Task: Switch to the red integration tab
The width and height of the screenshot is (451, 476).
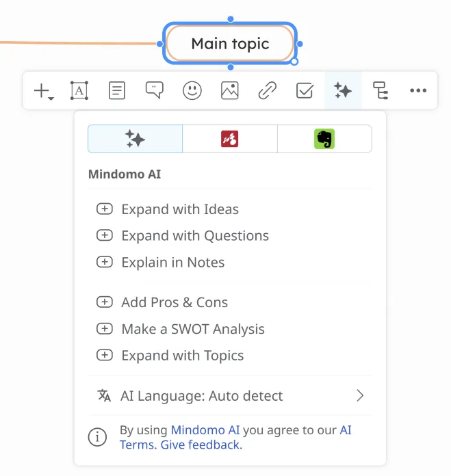Action: tap(229, 139)
